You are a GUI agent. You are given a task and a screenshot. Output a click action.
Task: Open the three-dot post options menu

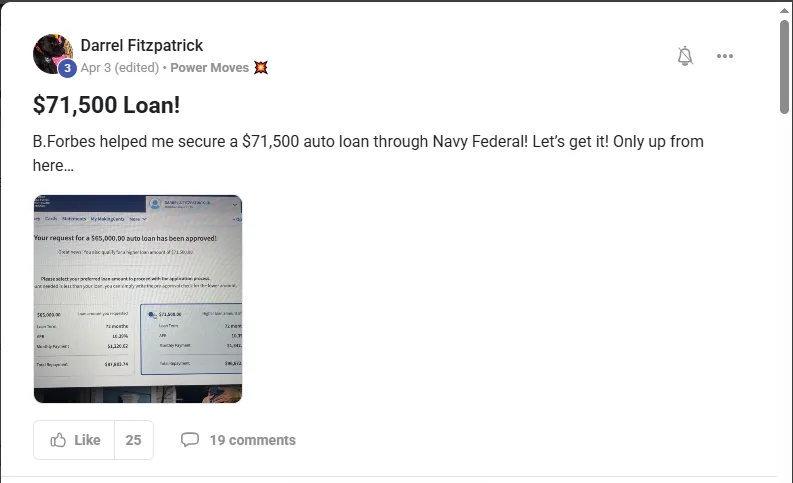tap(725, 56)
